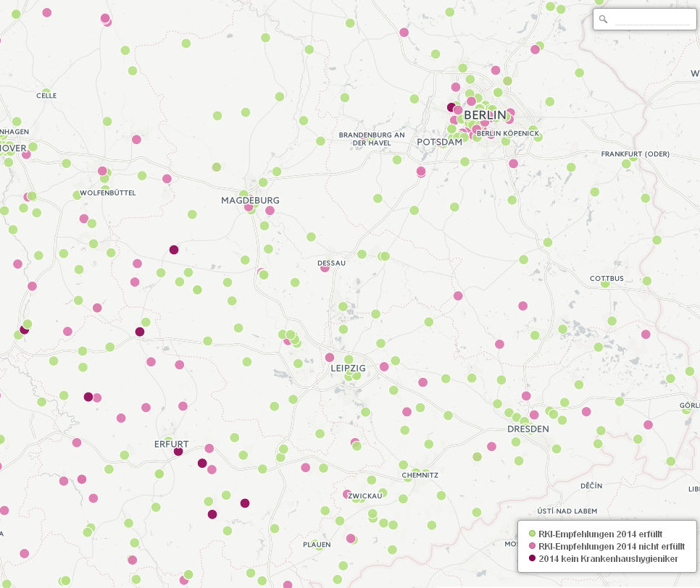Viewport: 700px width, 588px height.
Task: Click dark purple marker directly below Erfurt label
Action: 178,451
